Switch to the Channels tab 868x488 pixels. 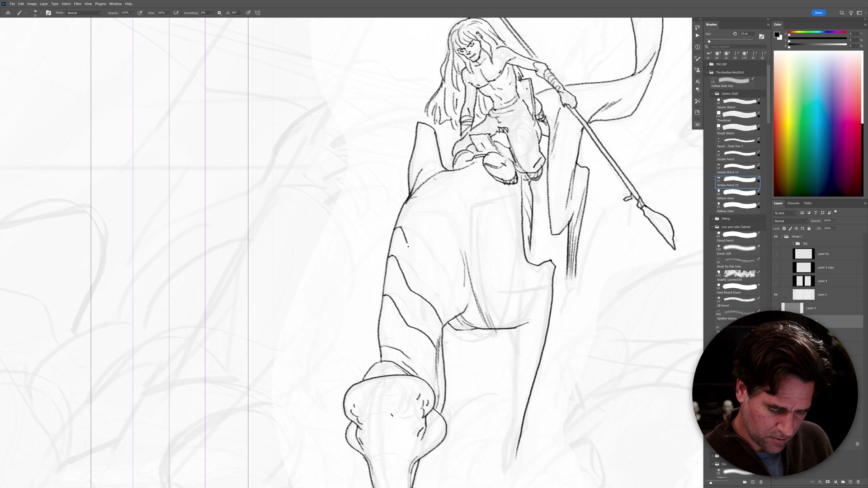coord(793,203)
